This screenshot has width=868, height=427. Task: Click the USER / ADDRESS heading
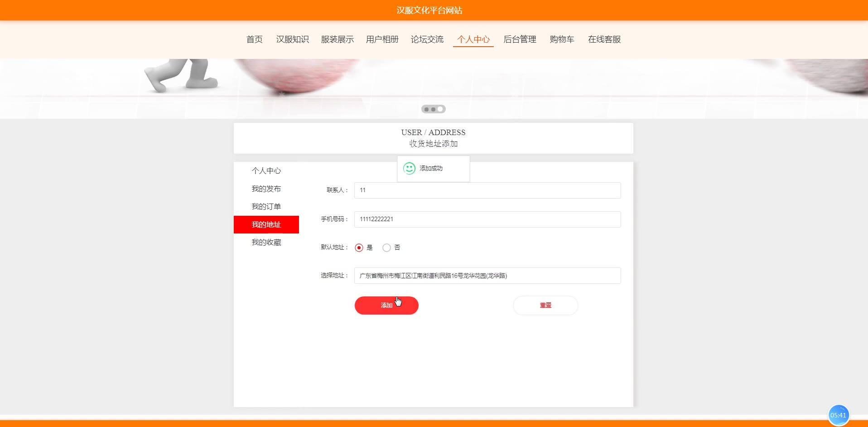point(433,132)
